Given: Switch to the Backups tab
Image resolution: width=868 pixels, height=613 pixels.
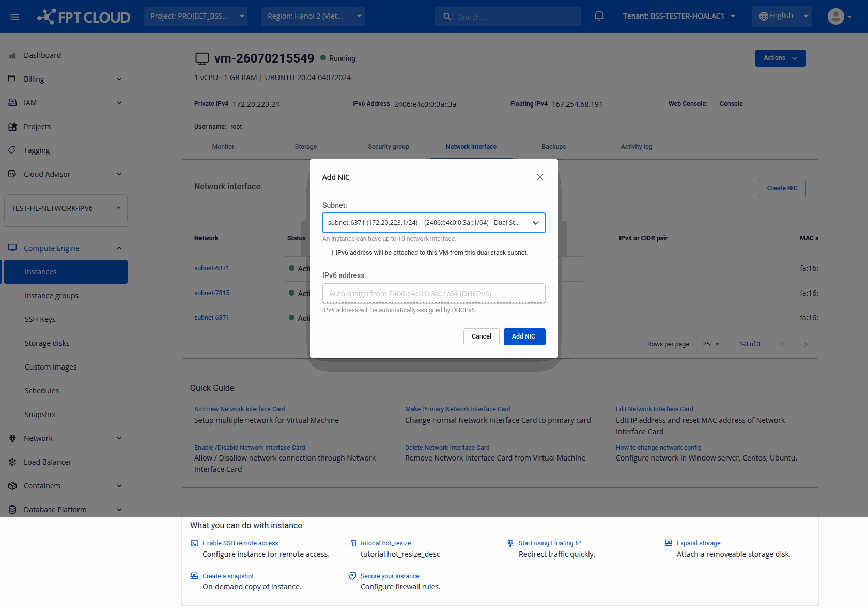Looking at the screenshot, I should tap(554, 147).
